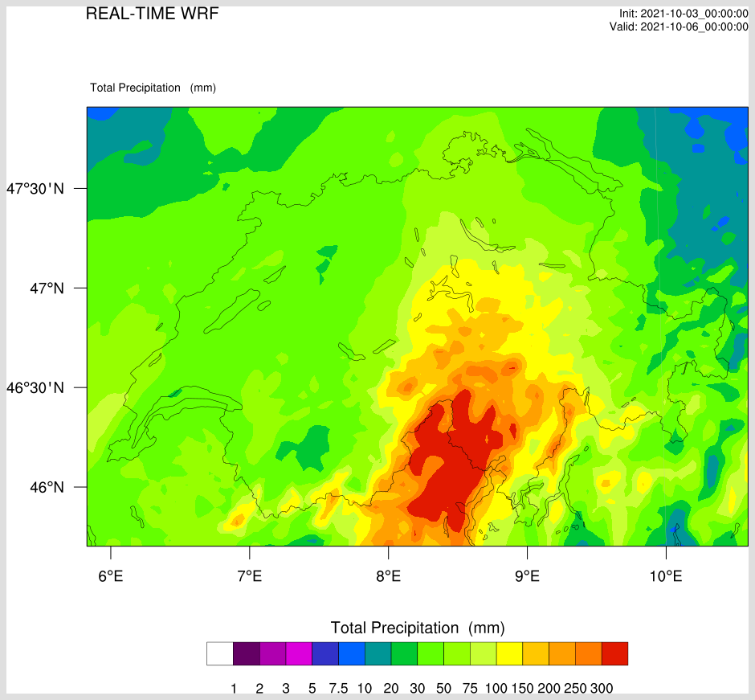Image resolution: width=755 pixels, height=700 pixels.
Task: Click the red 300 mm legend swatch
Action: pos(615,653)
